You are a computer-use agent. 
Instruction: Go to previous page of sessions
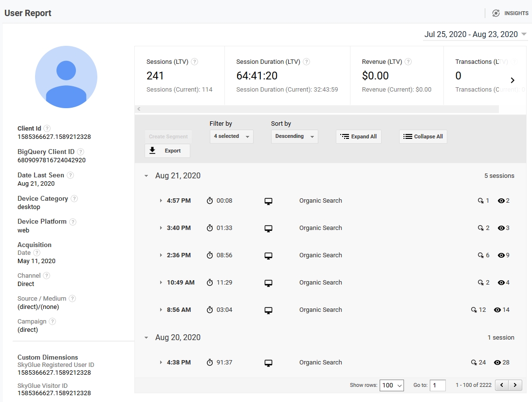click(x=502, y=385)
